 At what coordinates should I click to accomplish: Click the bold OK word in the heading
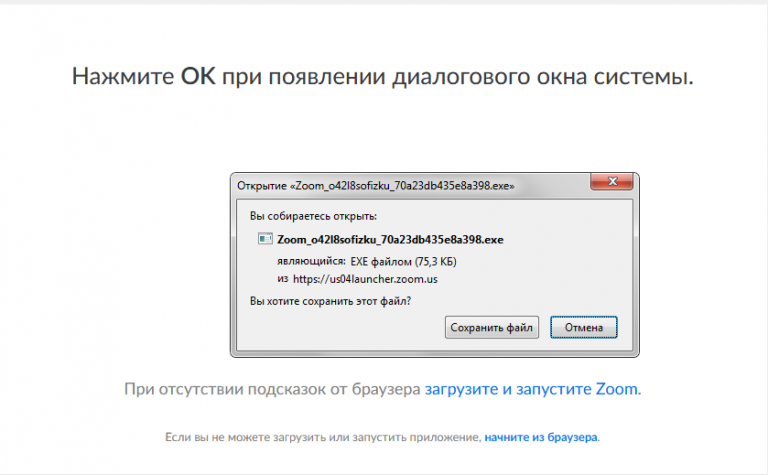(199, 77)
